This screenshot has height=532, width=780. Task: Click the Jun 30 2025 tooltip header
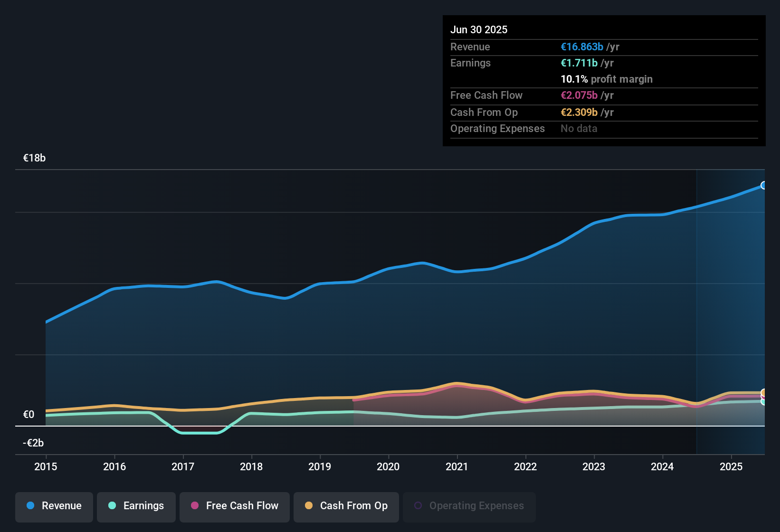point(479,29)
